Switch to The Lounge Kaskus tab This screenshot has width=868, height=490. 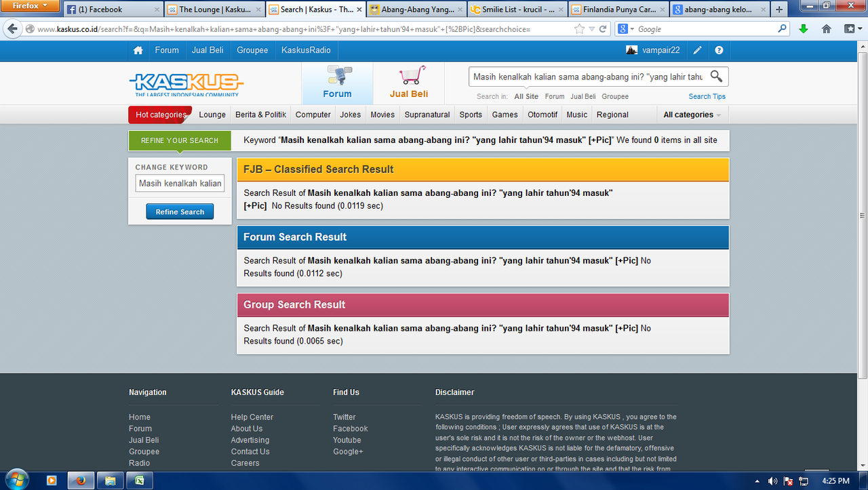[x=214, y=9]
